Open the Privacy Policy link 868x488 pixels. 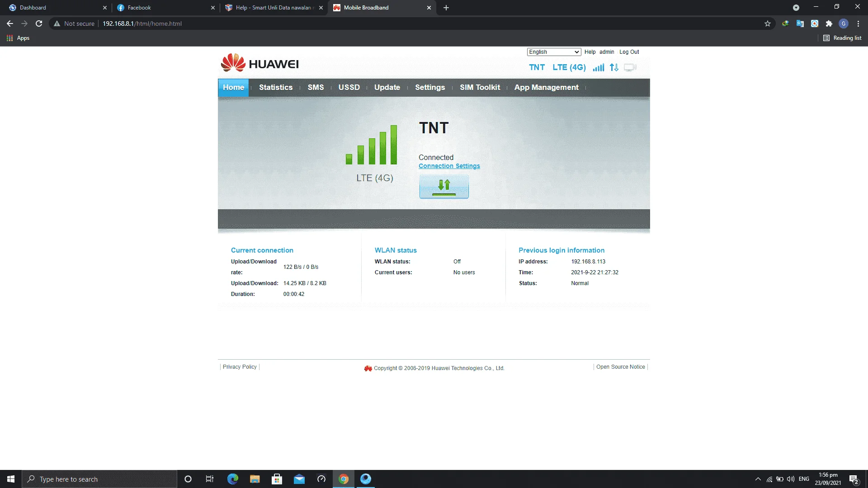[240, 367]
